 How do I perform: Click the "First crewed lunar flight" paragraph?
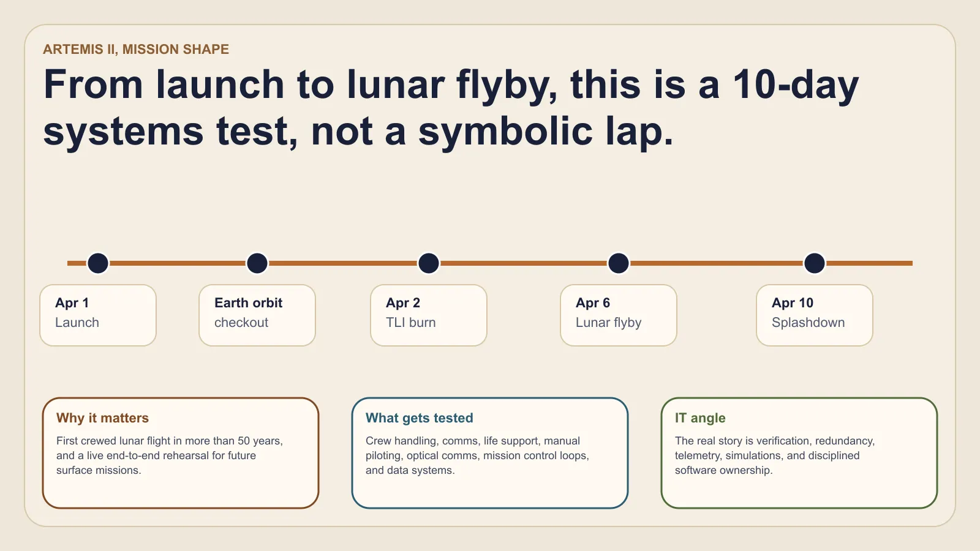tap(169, 455)
